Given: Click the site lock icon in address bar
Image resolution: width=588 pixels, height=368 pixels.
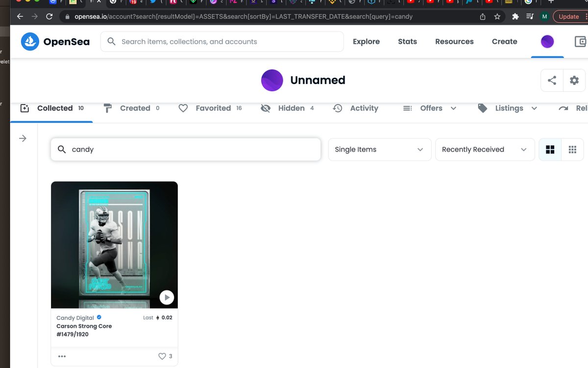Looking at the screenshot, I should tap(68, 16).
